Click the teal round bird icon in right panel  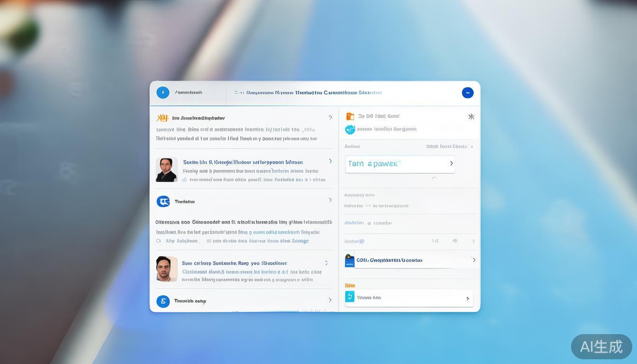[350, 129]
